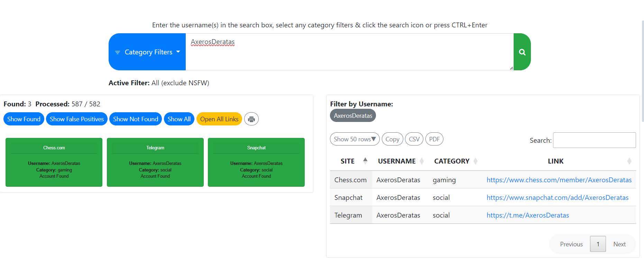The height and width of the screenshot is (264, 644).
Task: Sort by USERNAME column arrows
Action: pos(422,161)
